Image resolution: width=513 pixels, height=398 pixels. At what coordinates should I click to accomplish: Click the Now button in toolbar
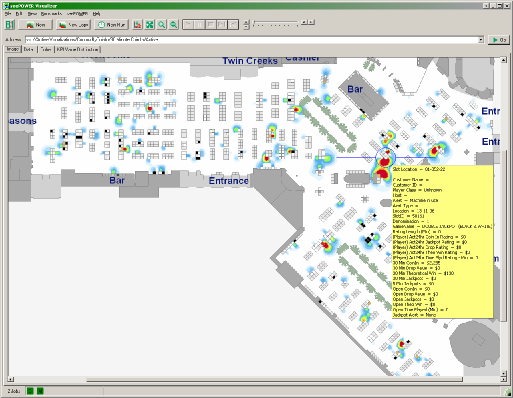pos(35,25)
